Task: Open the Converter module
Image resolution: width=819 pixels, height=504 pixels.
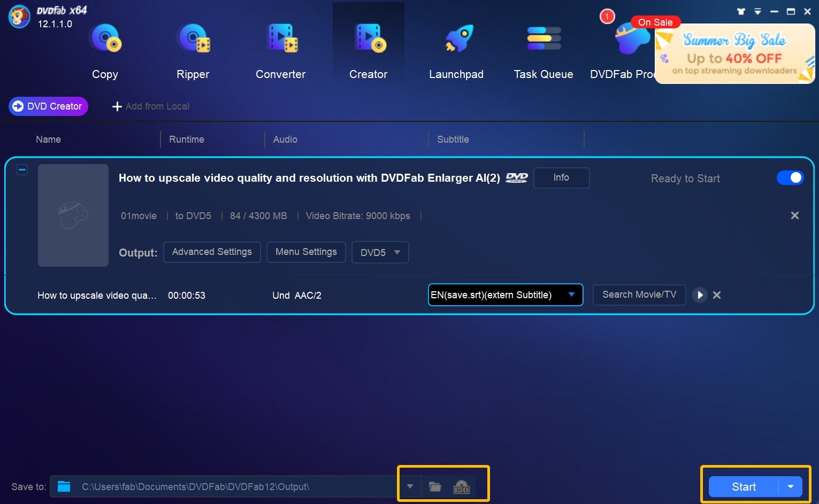Action: 280,51
